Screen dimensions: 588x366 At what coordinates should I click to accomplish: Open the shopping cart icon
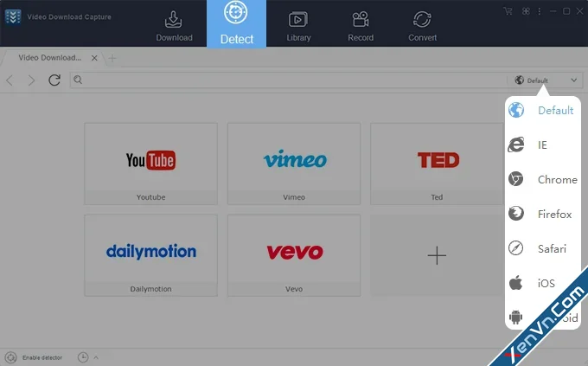(x=508, y=11)
